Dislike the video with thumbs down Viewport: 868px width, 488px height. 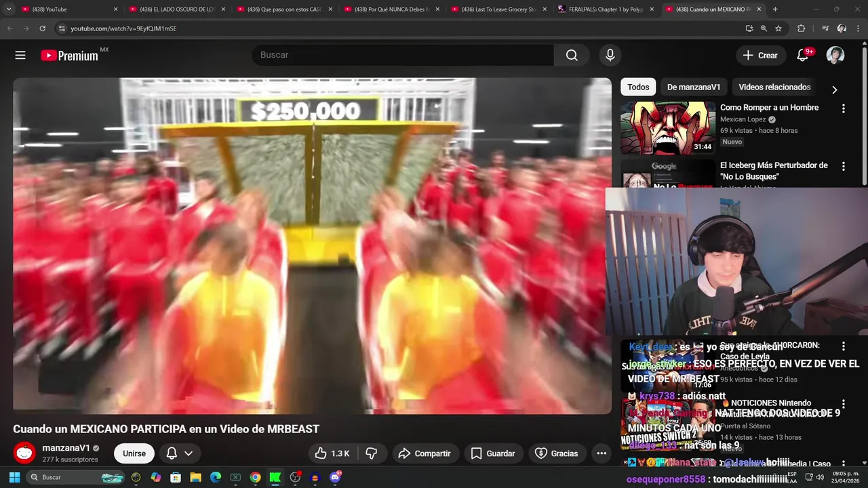coord(372,453)
